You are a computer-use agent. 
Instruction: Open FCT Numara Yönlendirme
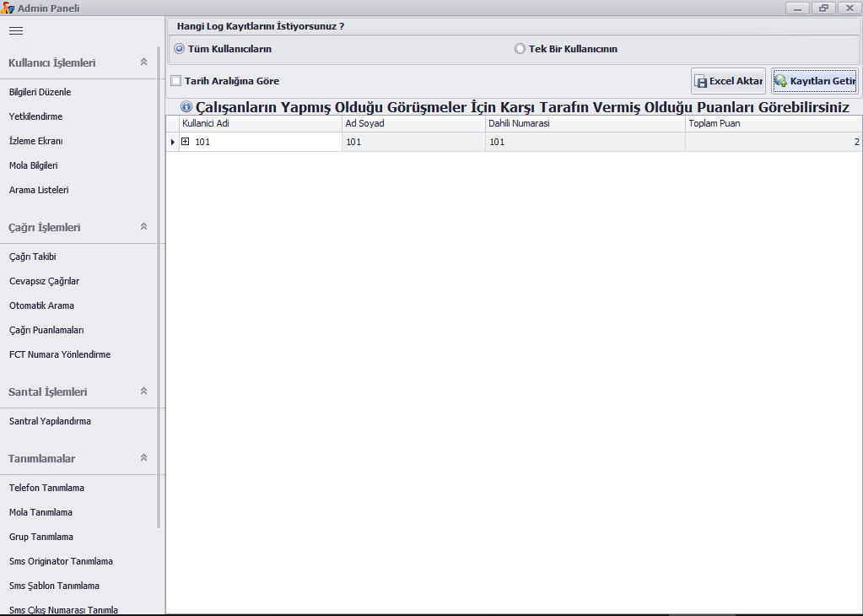[59, 354]
